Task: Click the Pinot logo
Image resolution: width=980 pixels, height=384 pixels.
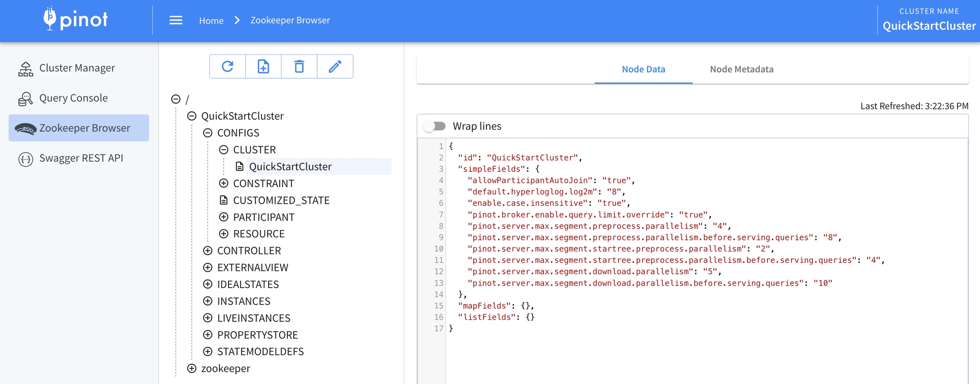Action: coord(76,19)
